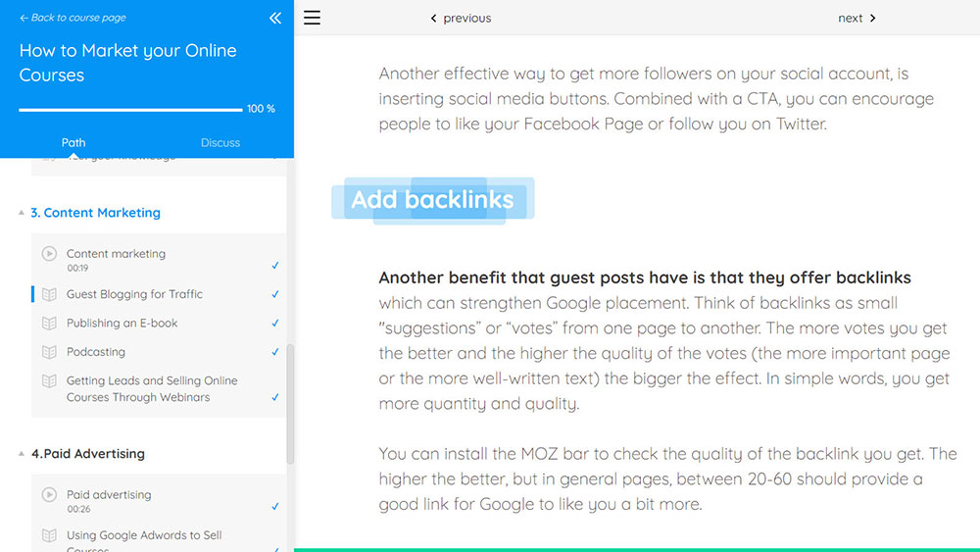Collapse the 4.Paid Advertising section

22,454
